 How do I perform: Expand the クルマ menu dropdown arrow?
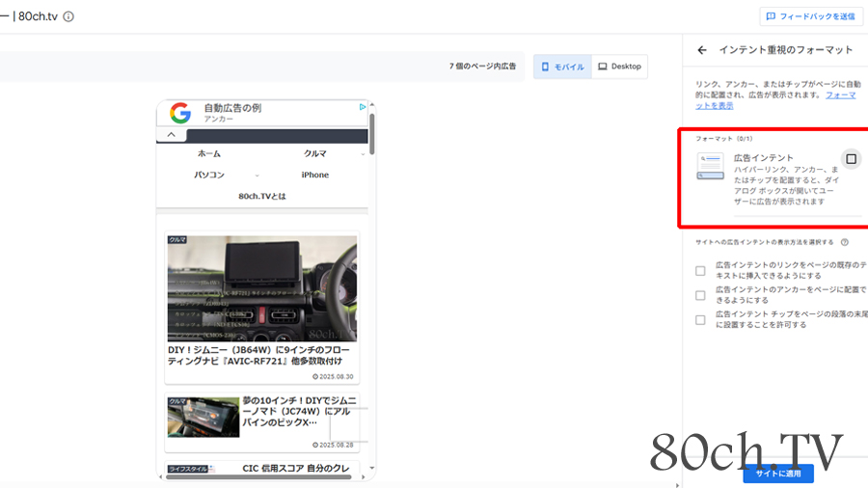coord(363,154)
